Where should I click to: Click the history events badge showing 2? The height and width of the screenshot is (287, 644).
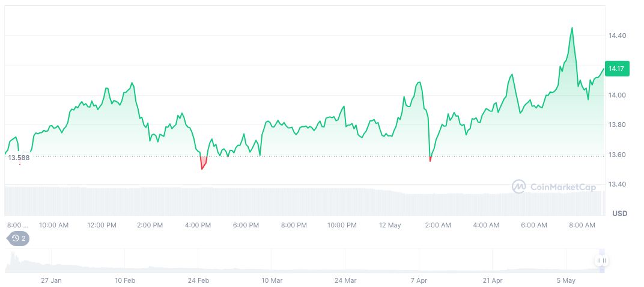click(19, 238)
